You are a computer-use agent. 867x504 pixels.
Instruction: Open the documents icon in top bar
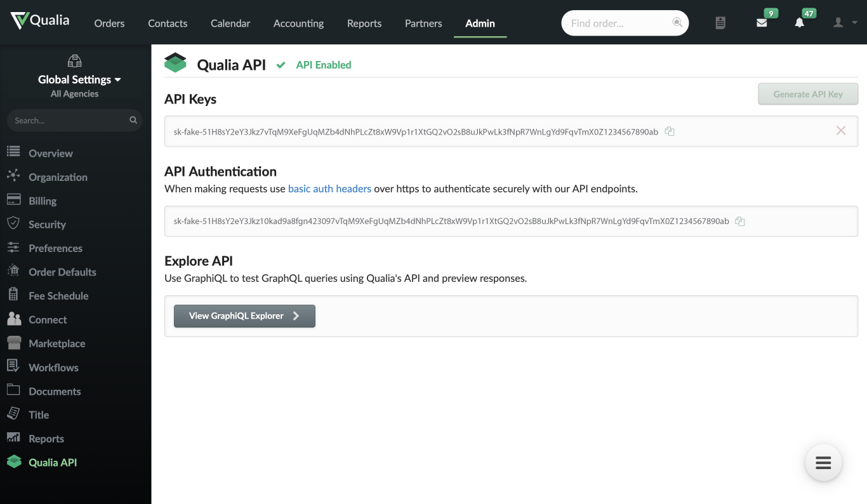720,23
